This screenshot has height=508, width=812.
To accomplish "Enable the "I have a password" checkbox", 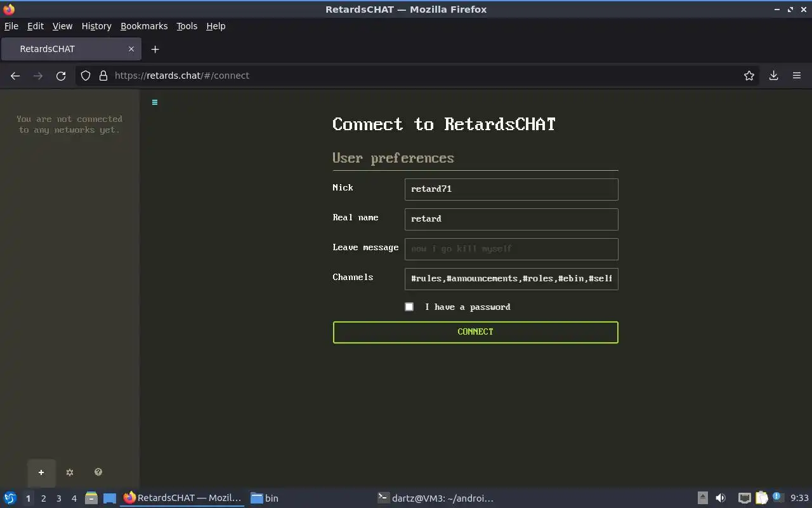I will [x=409, y=307].
